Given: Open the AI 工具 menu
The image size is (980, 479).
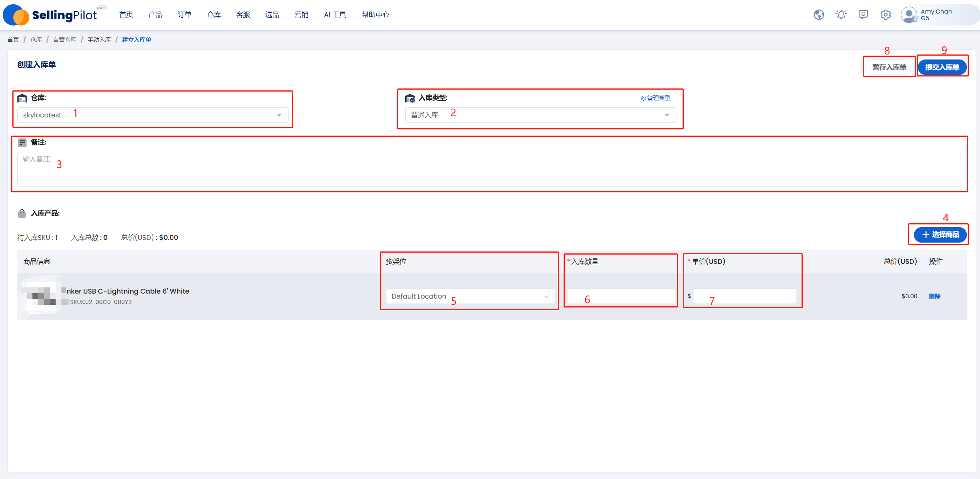Looking at the screenshot, I should [335, 15].
